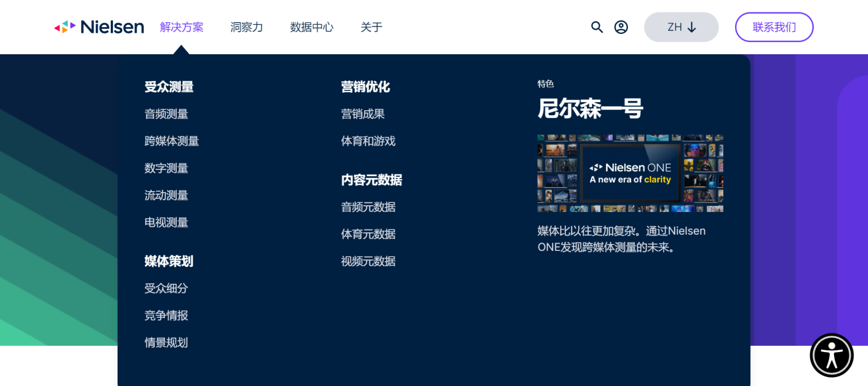
Task: Open 体育和游戏 link
Action: coord(368,141)
